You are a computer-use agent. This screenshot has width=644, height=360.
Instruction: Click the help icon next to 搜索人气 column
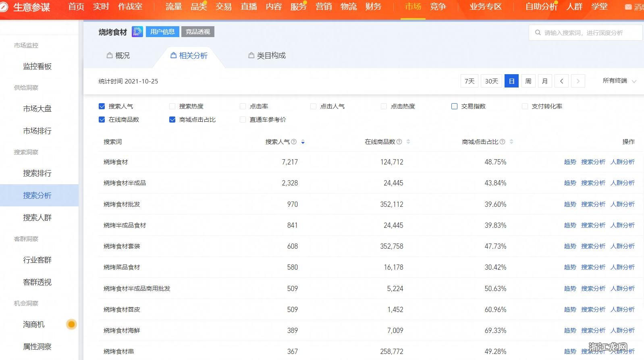pyautogui.click(x=294, y=142)
